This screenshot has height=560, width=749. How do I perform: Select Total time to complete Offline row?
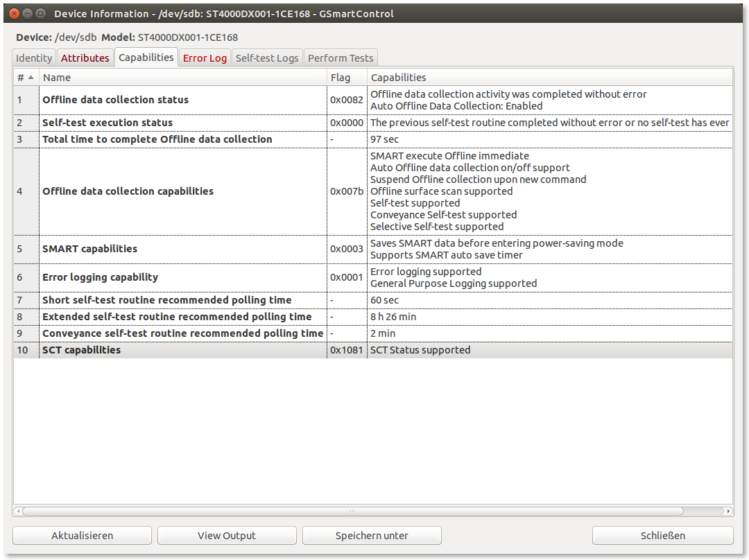[373, 139]
